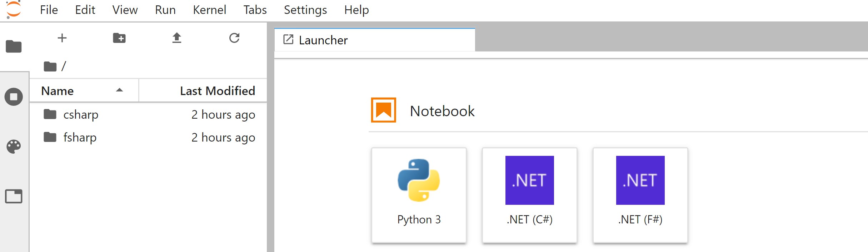Open the Tabs menu

point(255,10)
